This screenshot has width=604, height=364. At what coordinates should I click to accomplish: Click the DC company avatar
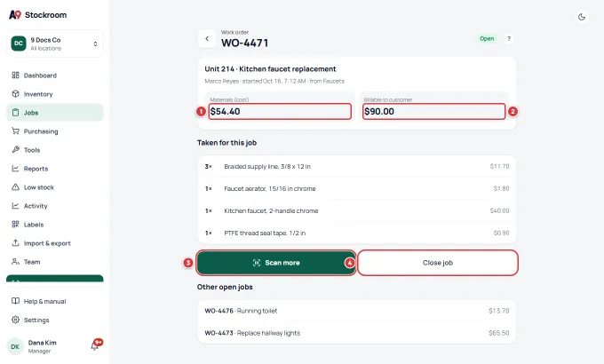19,44
